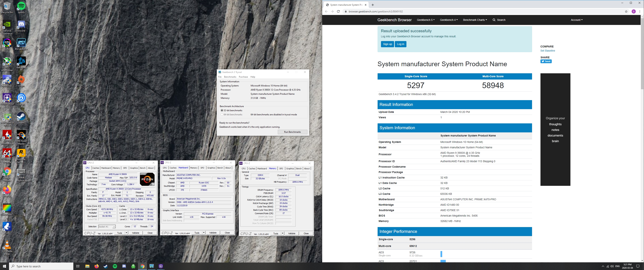Click the Set Baseline link
The width and height of the screenshot is (644, 270).
(x=548, y=51)
